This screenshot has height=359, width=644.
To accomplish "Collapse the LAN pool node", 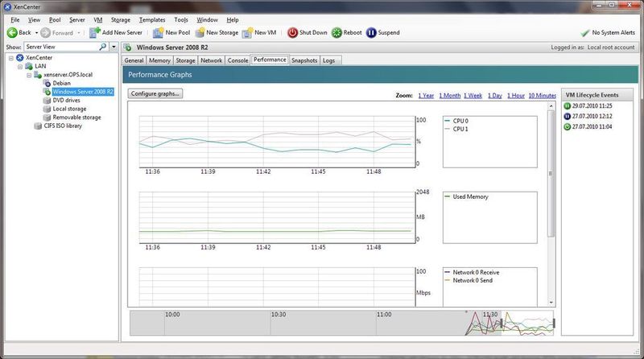I will point(19,67).
